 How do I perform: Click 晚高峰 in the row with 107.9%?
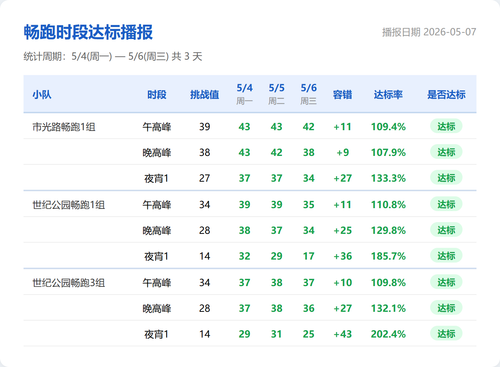pyautogui.click(x=157, y=152)
